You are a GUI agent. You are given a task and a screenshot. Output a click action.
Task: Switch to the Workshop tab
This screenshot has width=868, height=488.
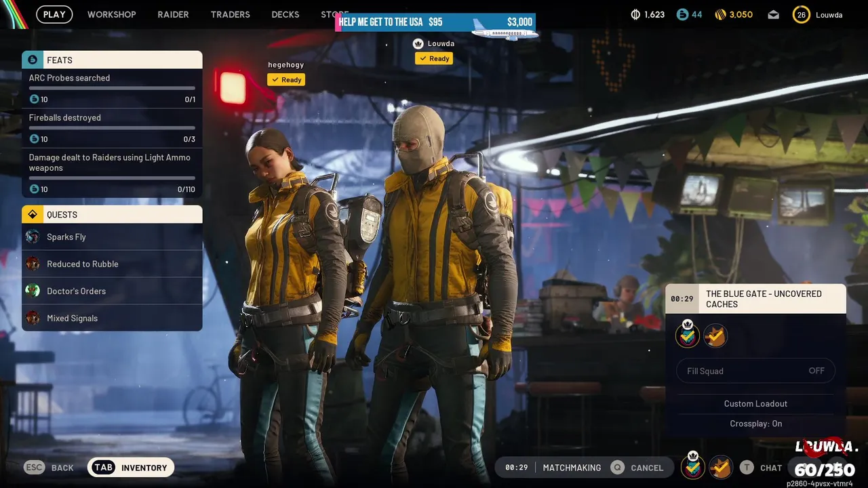pyautogui.click(x=111, y=14)
